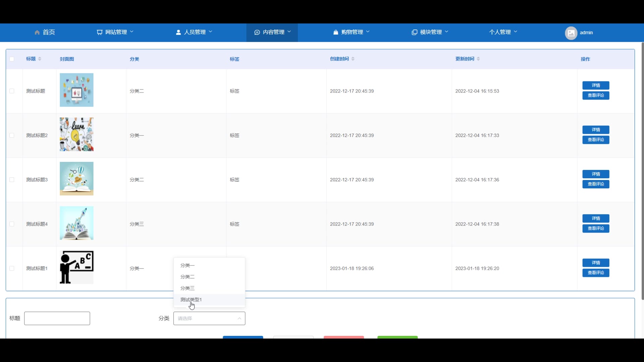Tick the checkbox for row 测试标题2
The image size is (644, 362).
(x=12, y=135)
